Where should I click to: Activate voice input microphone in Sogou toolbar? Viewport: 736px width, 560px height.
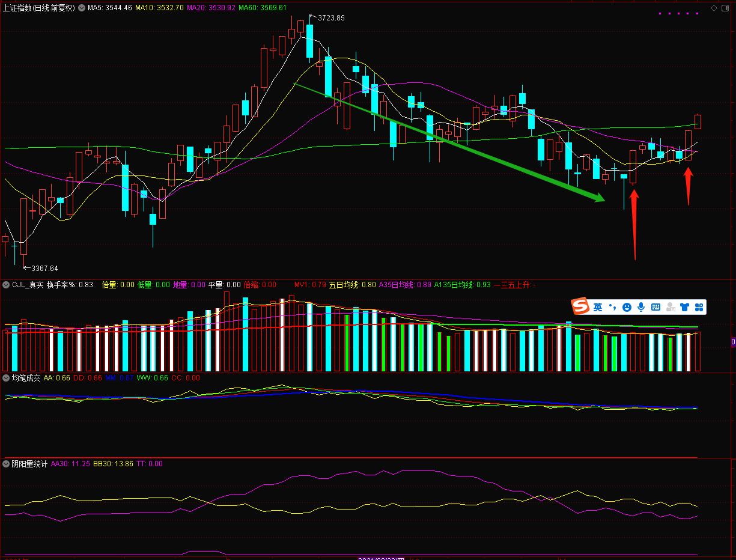pos(641,307)
